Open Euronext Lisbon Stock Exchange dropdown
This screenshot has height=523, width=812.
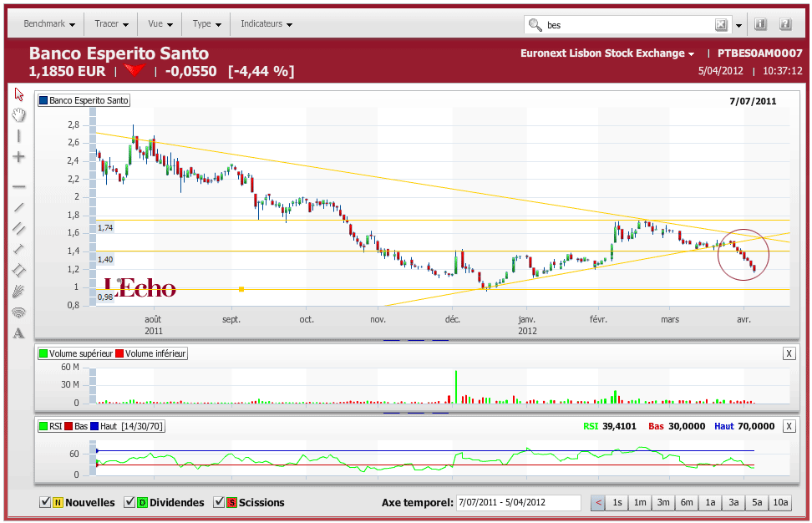click(607, 53)
